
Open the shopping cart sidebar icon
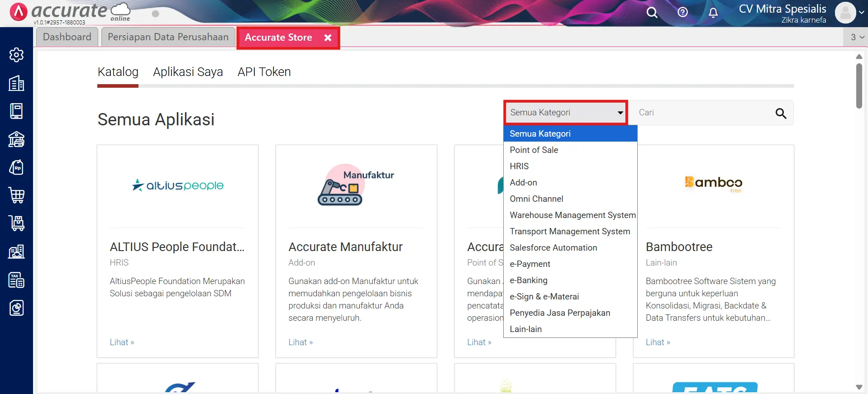tap(16, 195)
